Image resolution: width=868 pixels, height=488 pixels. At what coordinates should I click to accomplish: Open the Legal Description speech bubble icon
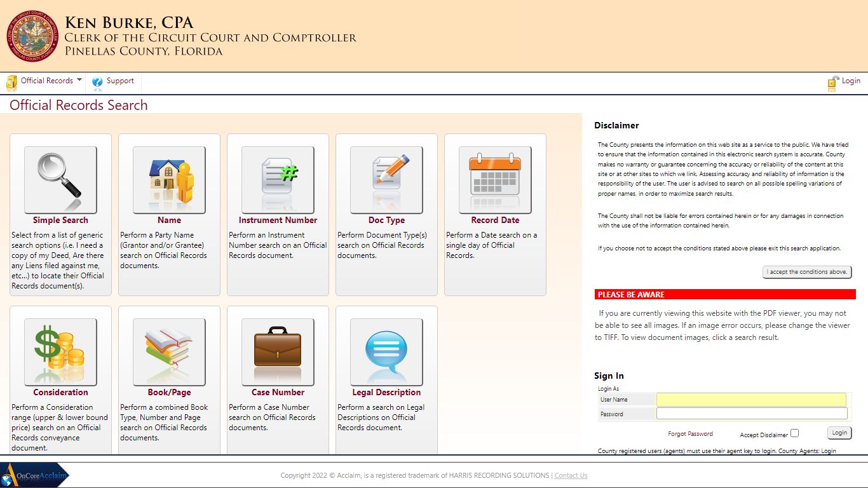coord(386,352)
